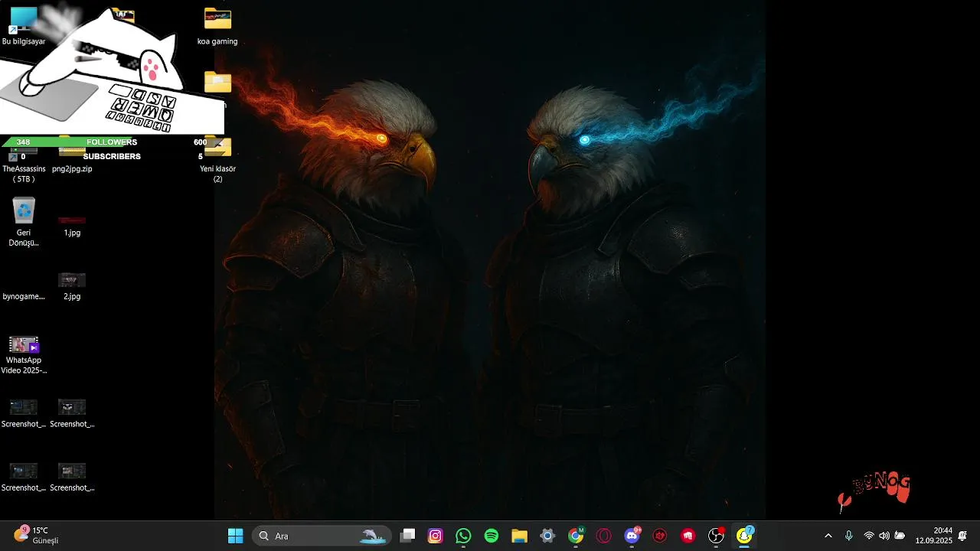This screenshot has height=551, width=980.
Task: Select the Yeni klasör (2) folder
Action: tap(217, 161)
